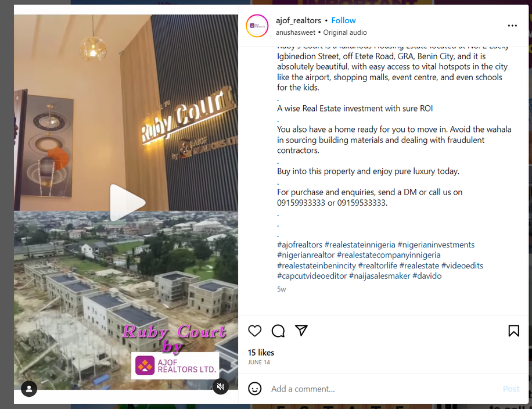Click in Add a comment field

pyautogui.click(x=384, y=389)
